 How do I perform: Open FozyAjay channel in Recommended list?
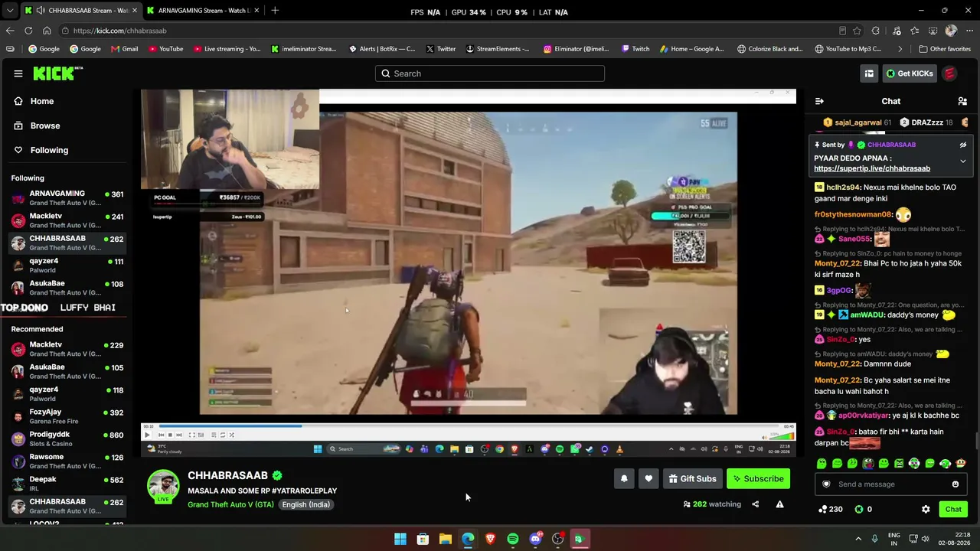pyautogui.click(x=67, y=416)
